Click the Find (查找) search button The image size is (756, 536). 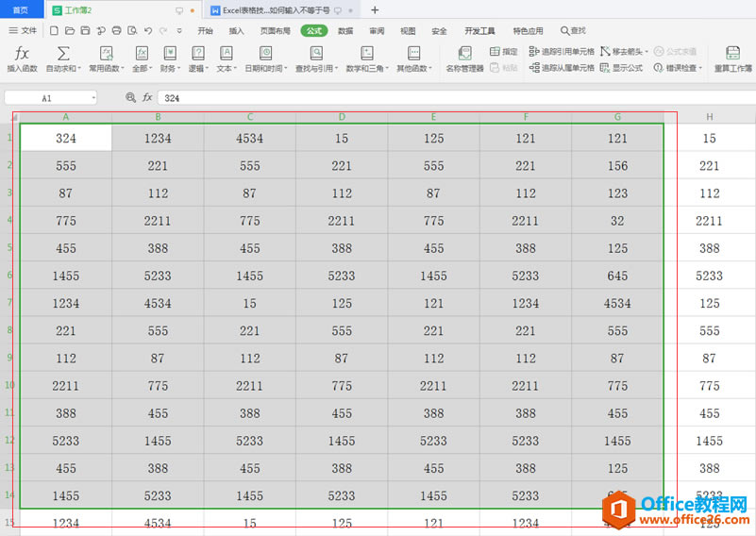click(573, 31)
